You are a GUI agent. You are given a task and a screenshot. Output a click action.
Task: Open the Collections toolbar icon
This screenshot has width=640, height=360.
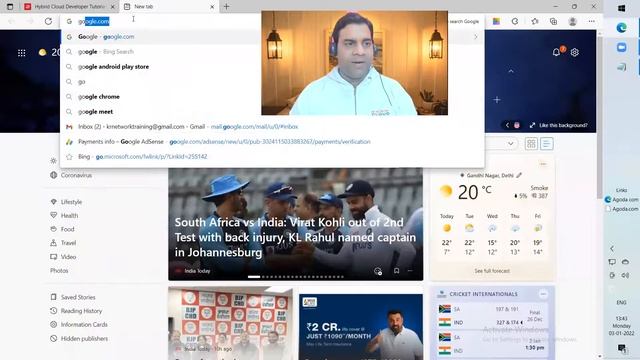(553, 21)
